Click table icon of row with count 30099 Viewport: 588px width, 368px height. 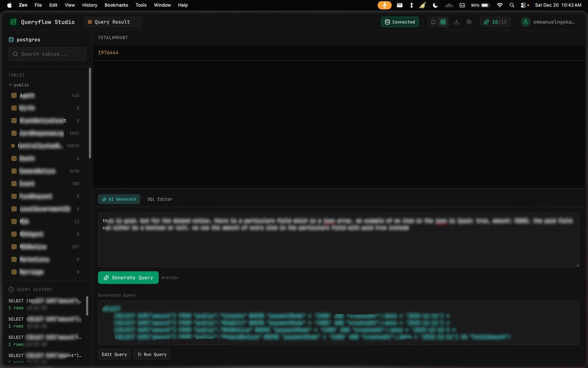tap(14, 146)
